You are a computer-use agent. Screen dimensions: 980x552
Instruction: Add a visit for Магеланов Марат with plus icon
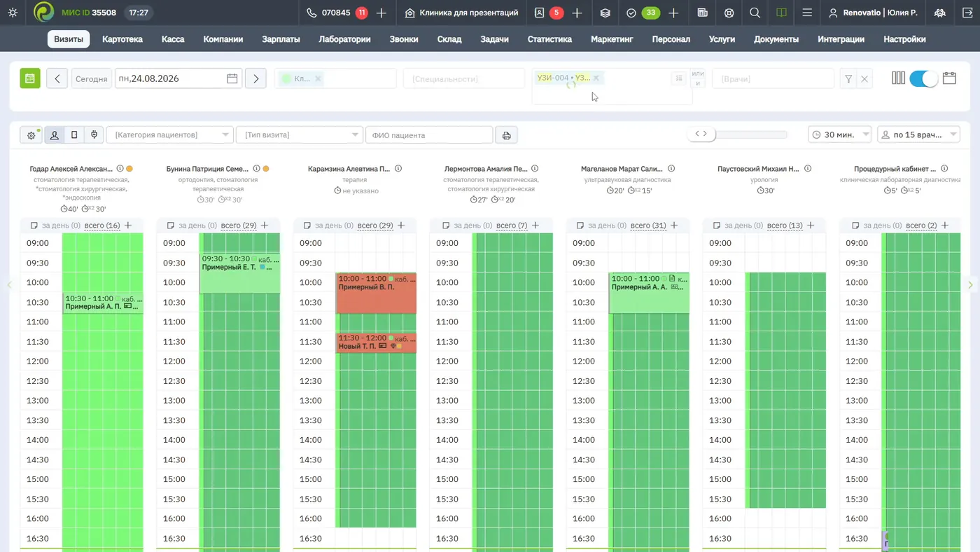(675, 225)
